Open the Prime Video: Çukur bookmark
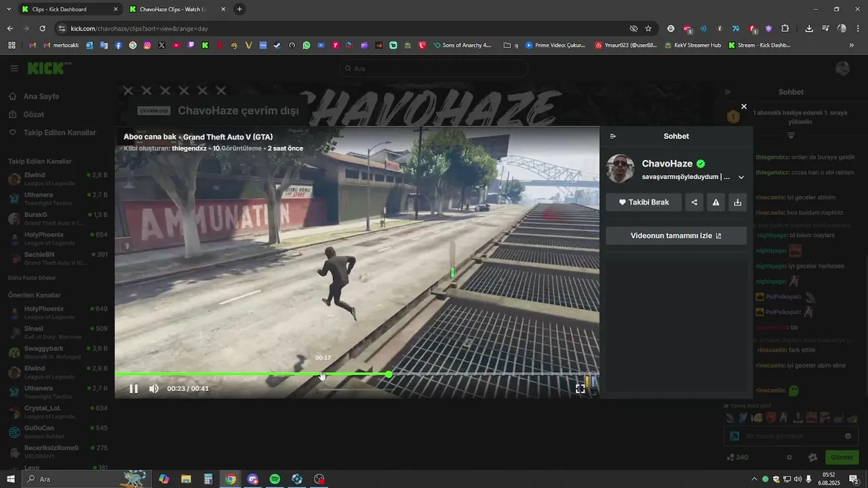868x488 pixels. [555, 45]
